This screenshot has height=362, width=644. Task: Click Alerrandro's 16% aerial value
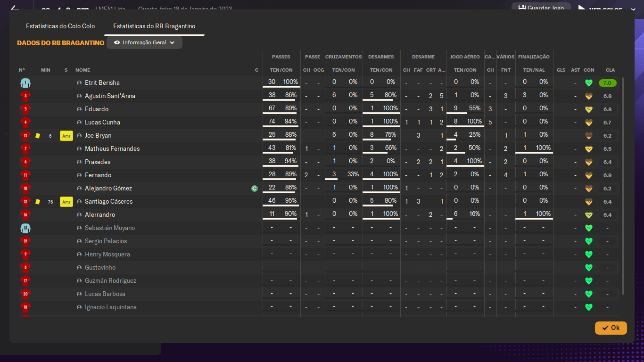475,214
